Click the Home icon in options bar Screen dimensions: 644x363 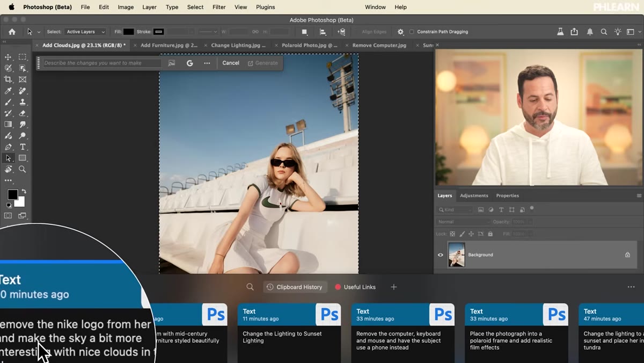pyautogui.click(x=12, y=32)
